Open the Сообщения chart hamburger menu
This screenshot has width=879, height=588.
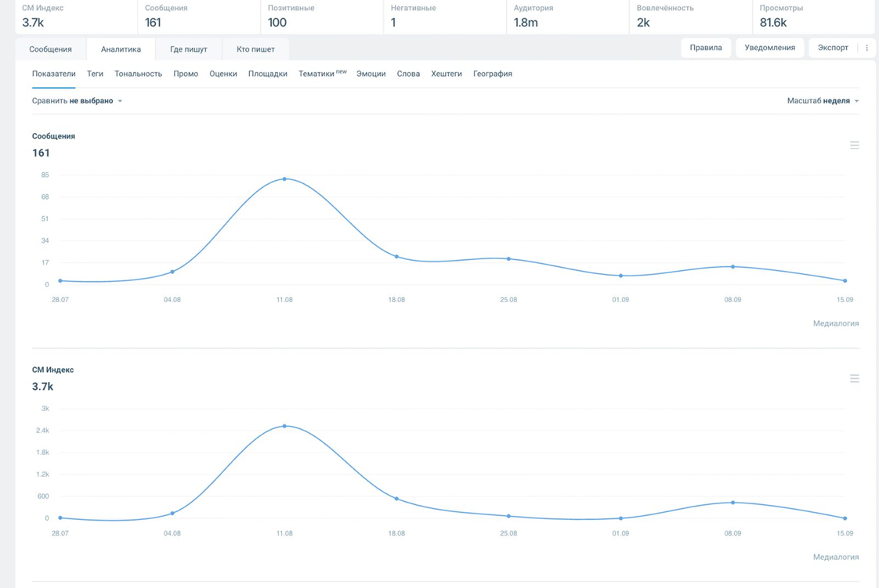coord(854,145)
